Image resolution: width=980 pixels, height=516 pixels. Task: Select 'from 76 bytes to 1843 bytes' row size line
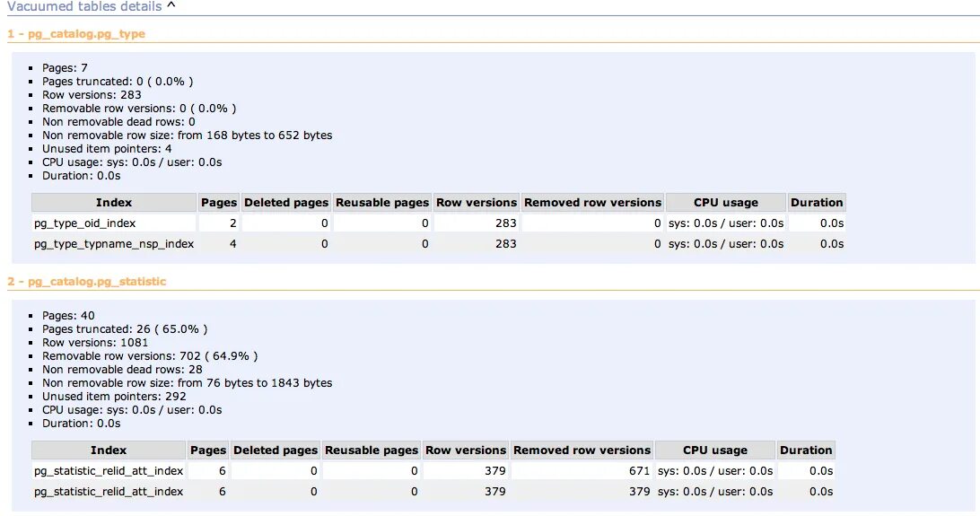coord(188,383)
